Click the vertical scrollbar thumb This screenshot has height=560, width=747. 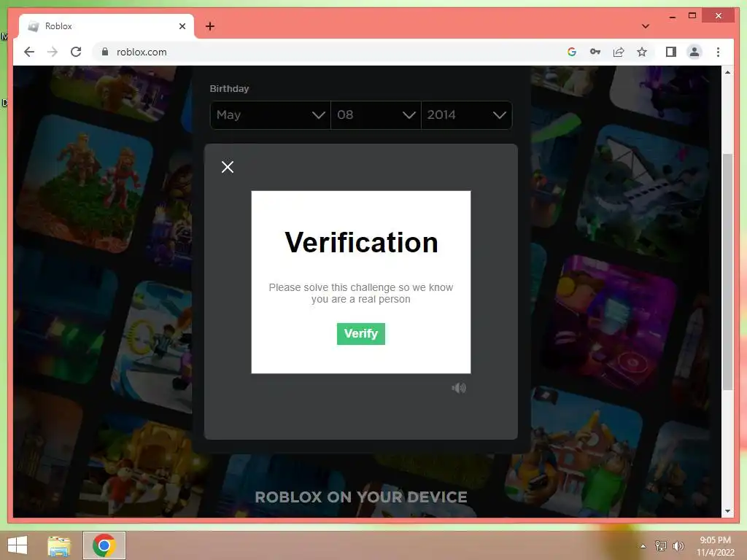pyautogui.click(x=727, y=271)
